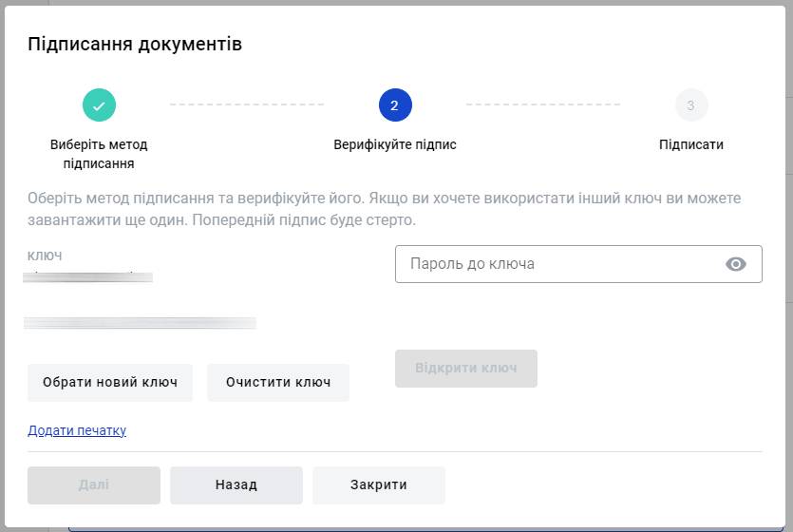Click the "Відкрити ключ" button

pos(465,369)
